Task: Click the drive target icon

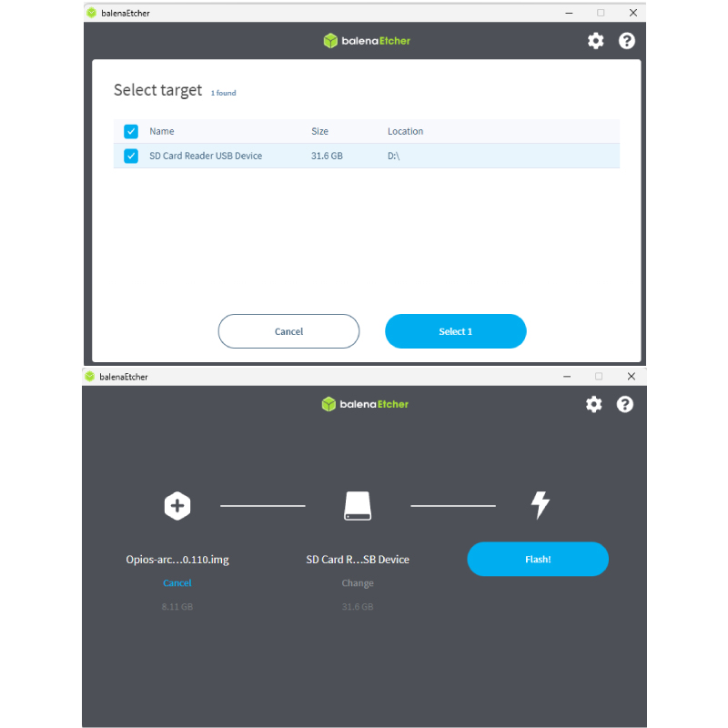Action: (x=358, y=505)
